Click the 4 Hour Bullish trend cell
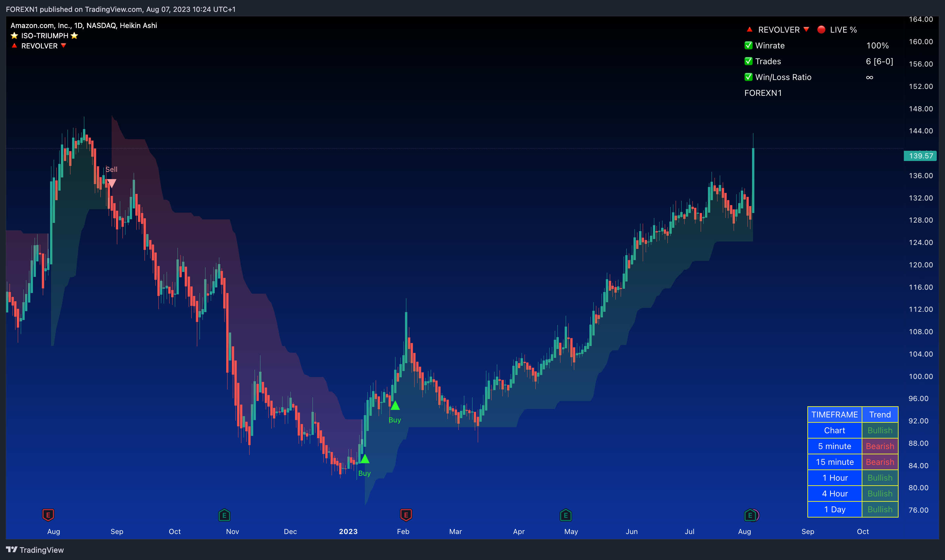This screenshot has height=560, width=945. (x=880, y=493)
